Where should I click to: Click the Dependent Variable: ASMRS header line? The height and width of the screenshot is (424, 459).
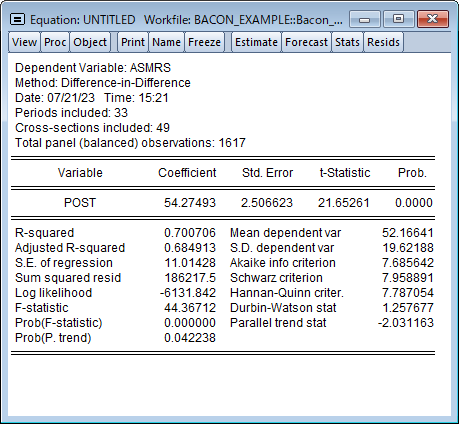[x=93, y=68]
